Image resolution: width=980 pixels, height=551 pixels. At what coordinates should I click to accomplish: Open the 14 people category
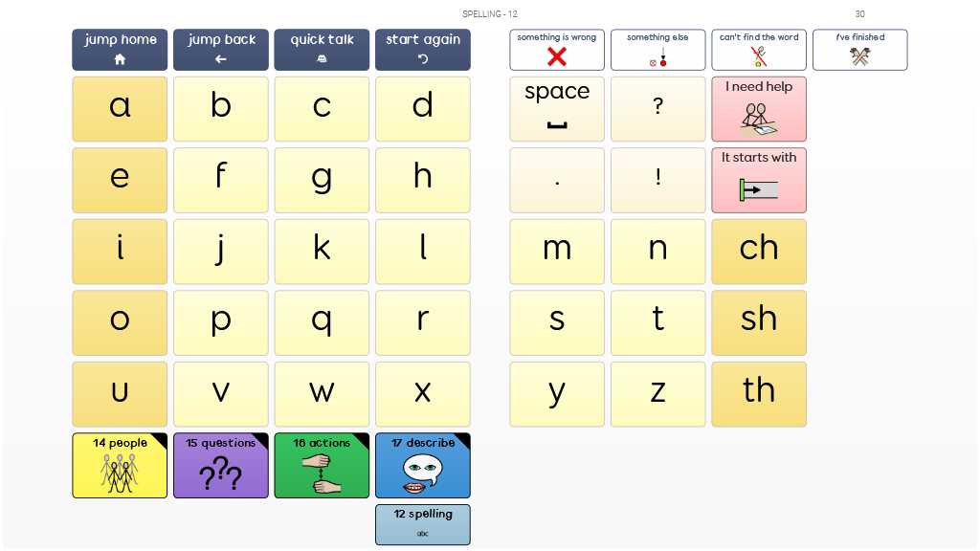[120, 465]
